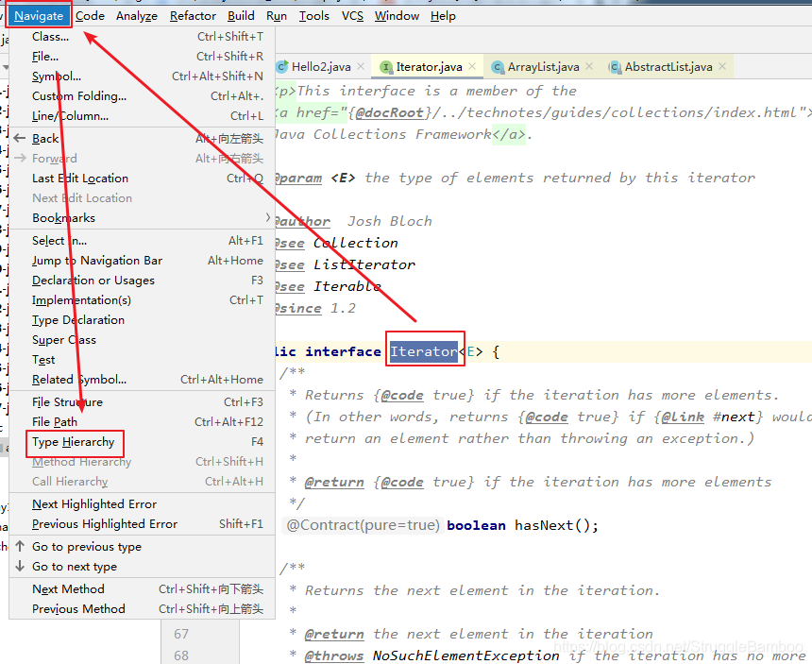Select Super Class entry

coord(143,340)
